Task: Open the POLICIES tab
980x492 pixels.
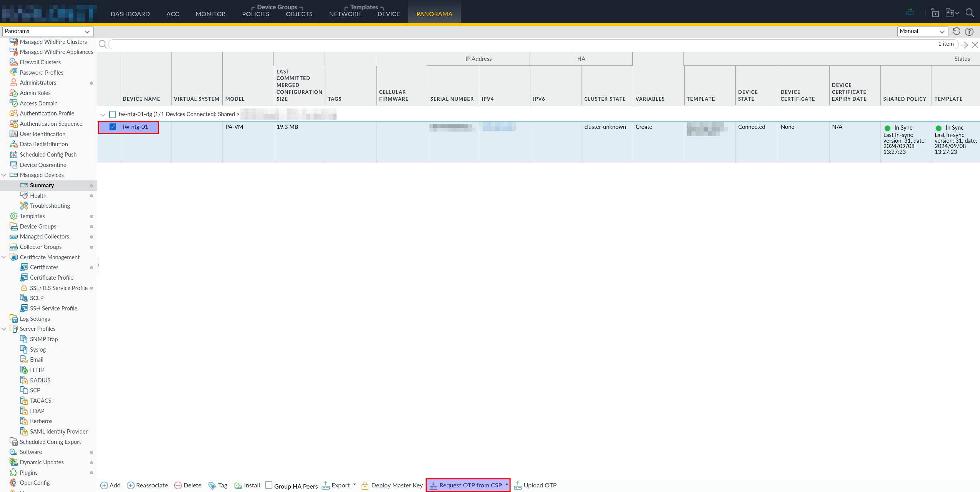Action: tap(255, 14)
